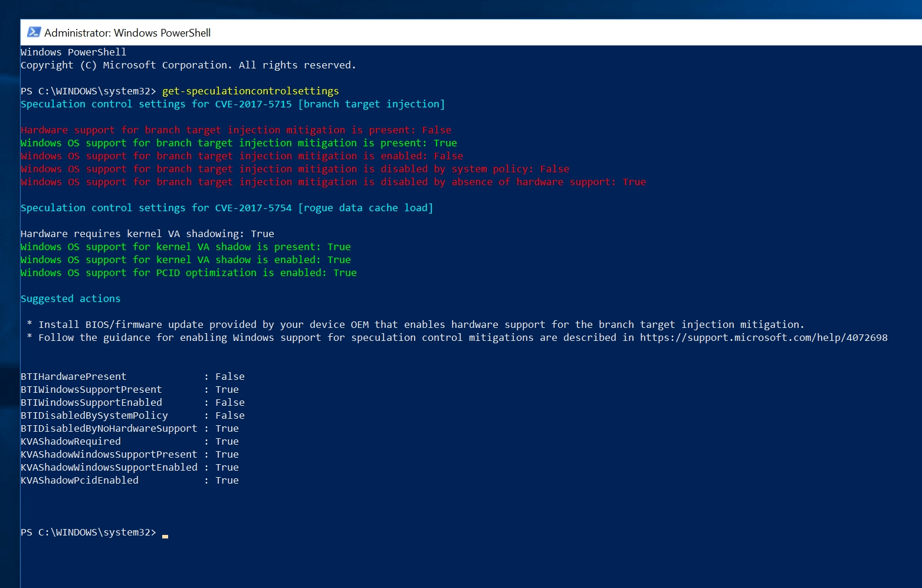
Task: Click the Microsoft Corporation copyright line
Action: 189,65
